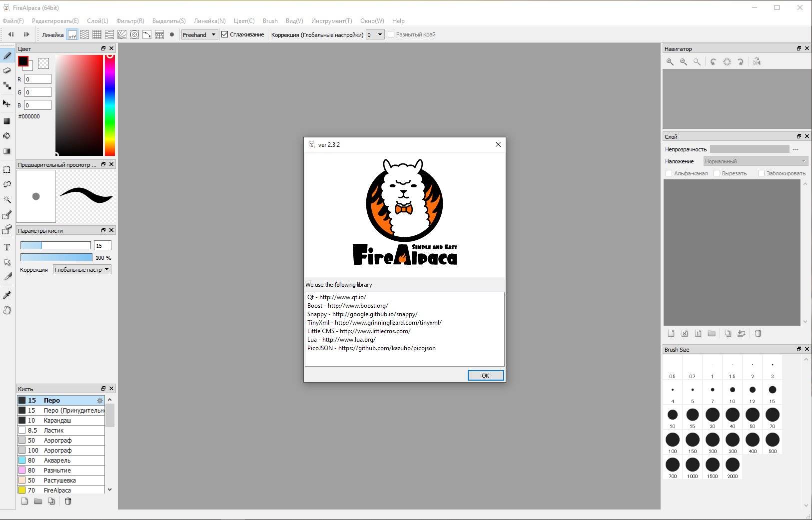Viewport: 812px width, 520px height.
Task: Select the Text tool
Action: (7, 247)
